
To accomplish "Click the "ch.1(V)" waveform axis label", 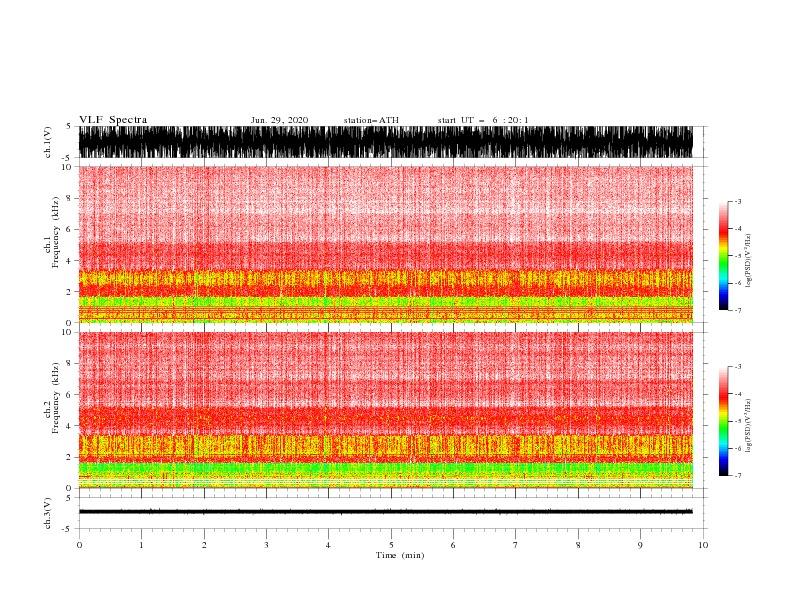I will click(x=48, y=142).
